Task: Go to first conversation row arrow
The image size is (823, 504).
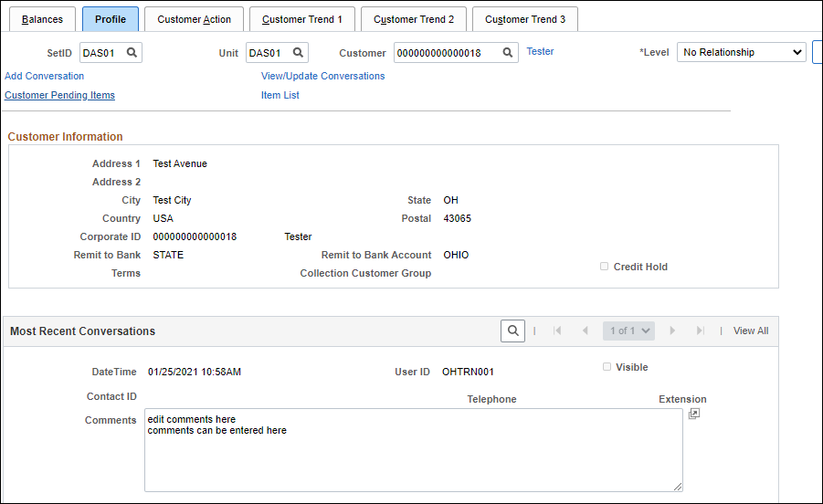Action: click(557, 331)
